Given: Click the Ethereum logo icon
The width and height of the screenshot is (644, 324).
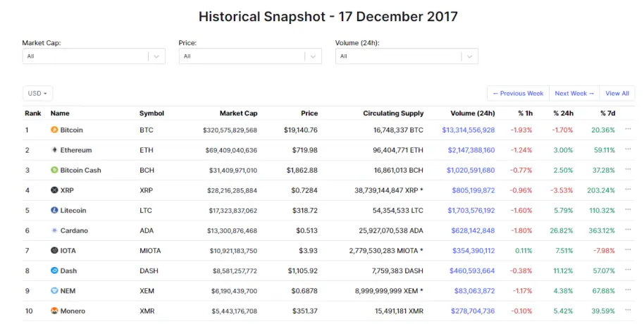Looking at the screenshot, I should click(54, 150).
